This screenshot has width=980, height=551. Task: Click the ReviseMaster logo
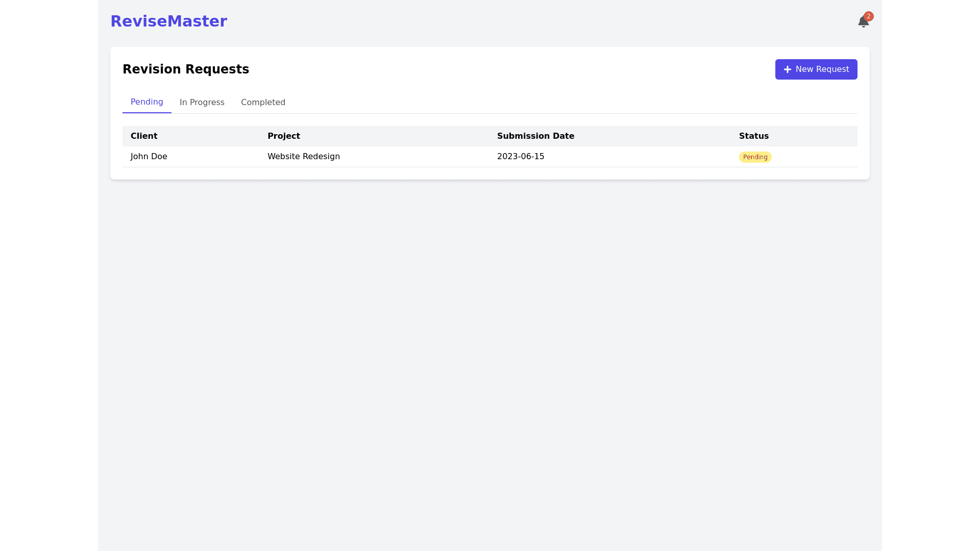click(x=168, y=21)
